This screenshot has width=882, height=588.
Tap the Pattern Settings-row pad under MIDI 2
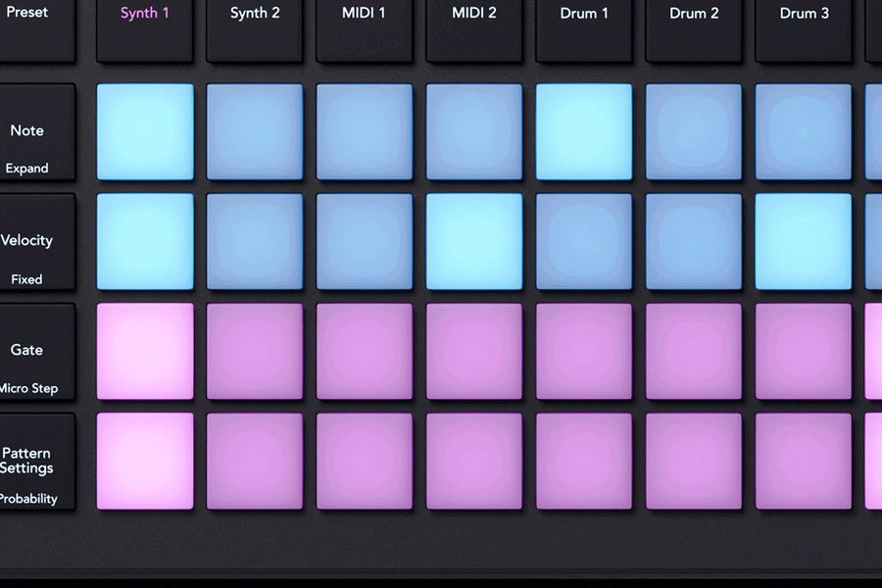[474, 461]
